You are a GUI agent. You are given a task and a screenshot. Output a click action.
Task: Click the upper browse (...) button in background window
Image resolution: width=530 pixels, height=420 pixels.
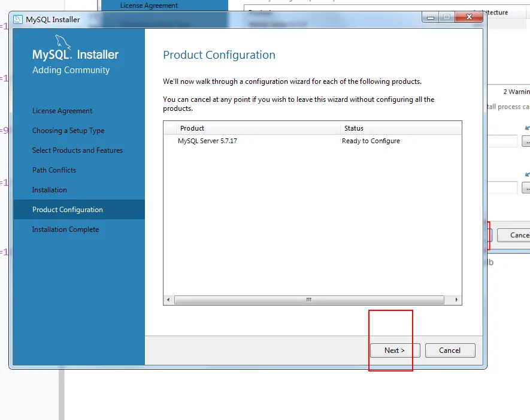point(526,141)
